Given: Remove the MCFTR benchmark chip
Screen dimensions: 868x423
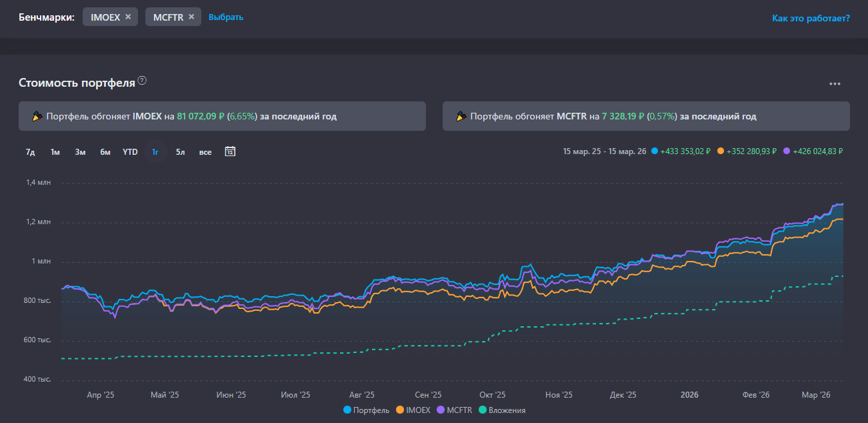Looking at the screenshot, I should pyautogui.click(x=191, y=17).
